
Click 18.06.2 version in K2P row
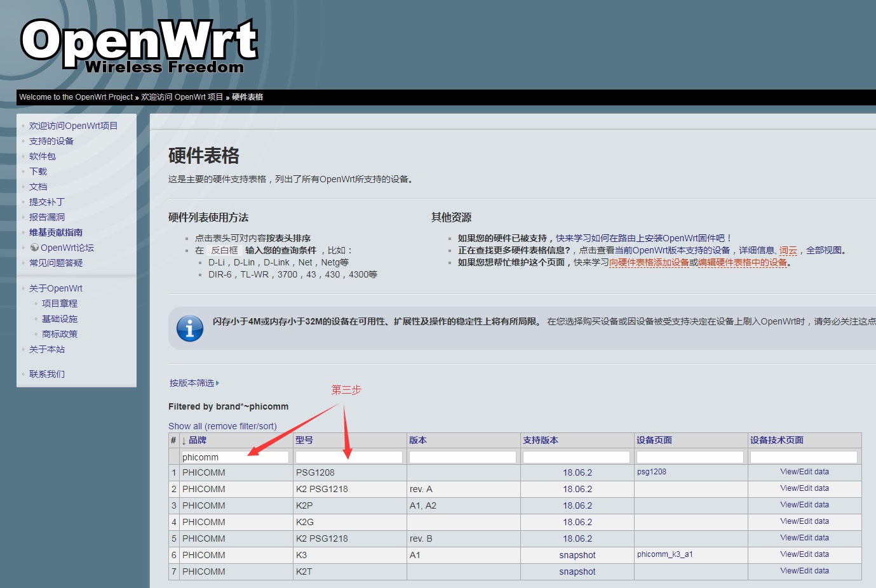click(577, 505)
